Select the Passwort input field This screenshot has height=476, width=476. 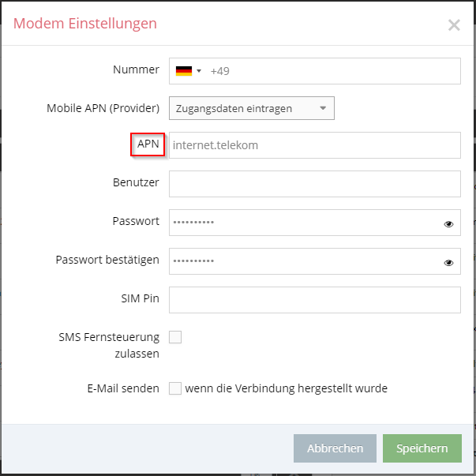(x=315, y=223)
